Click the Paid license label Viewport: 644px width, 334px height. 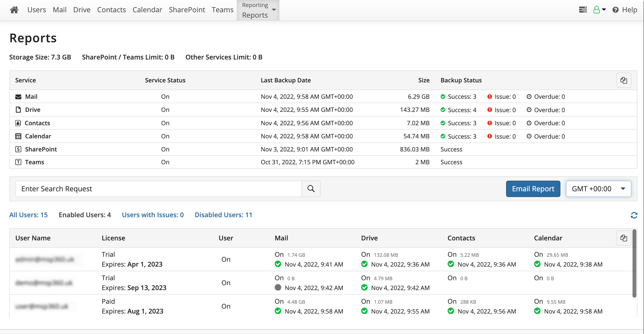pos(108,301)
